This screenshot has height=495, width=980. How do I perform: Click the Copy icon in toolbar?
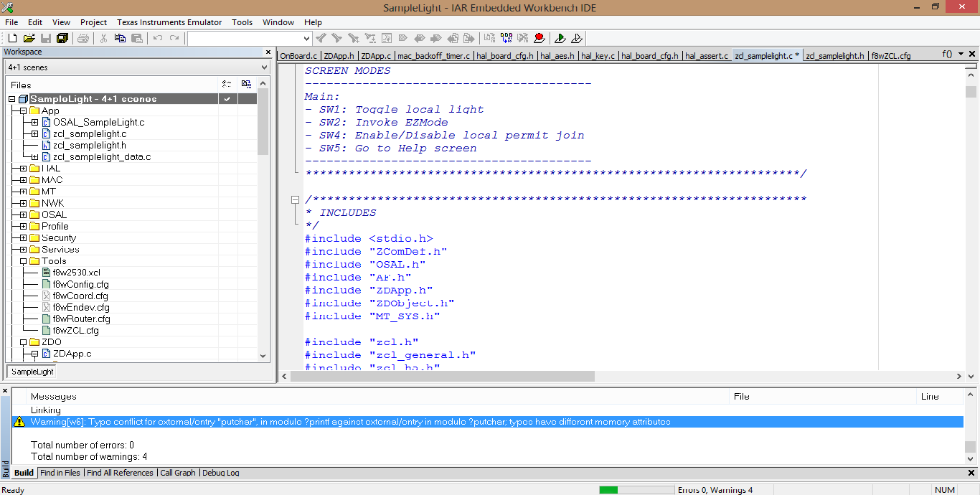(120, 38)
